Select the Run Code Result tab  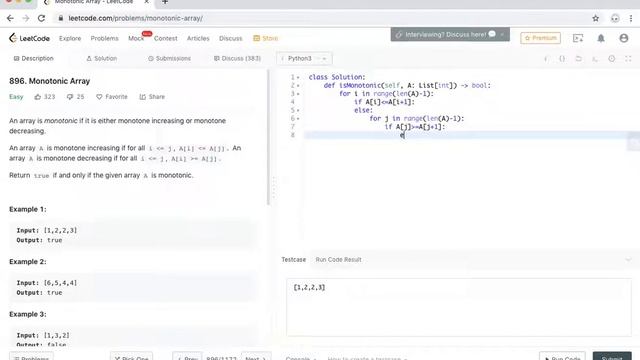[338, 260]
